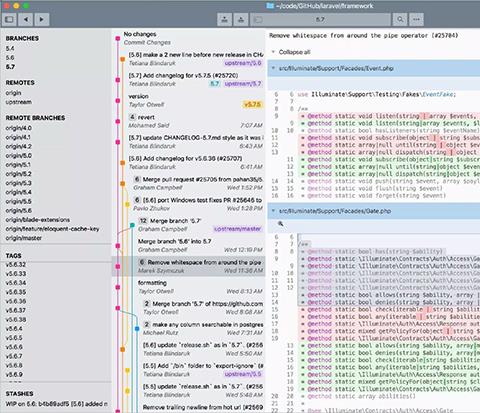Image resolution: width=480 pixels, height=413 pixels.
Task: Click the src/Illuminate/Support/Facades/Event.php file path
Action: point(336,68)
